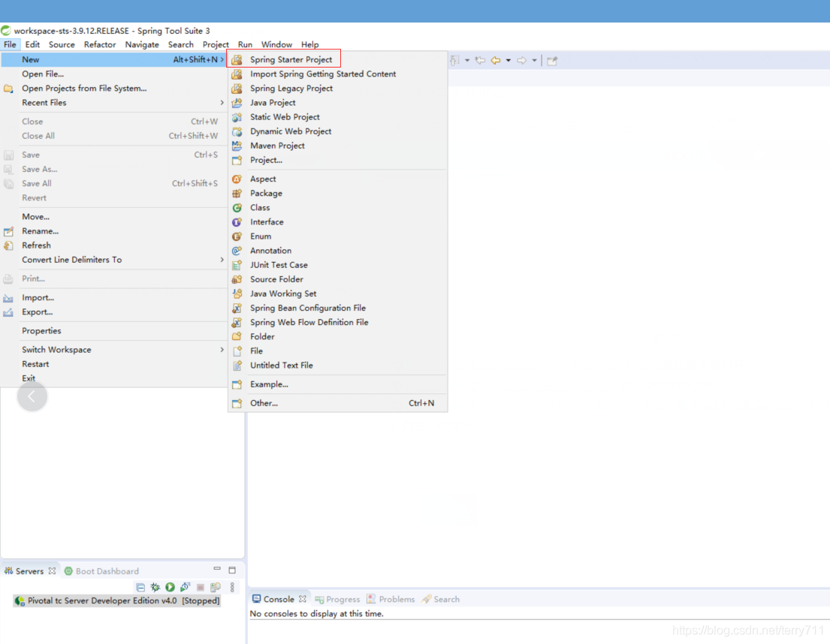830x644 pixels.
Task: Choose Spring Starter Project from New submenu
Action: click(x=291, y=59)
